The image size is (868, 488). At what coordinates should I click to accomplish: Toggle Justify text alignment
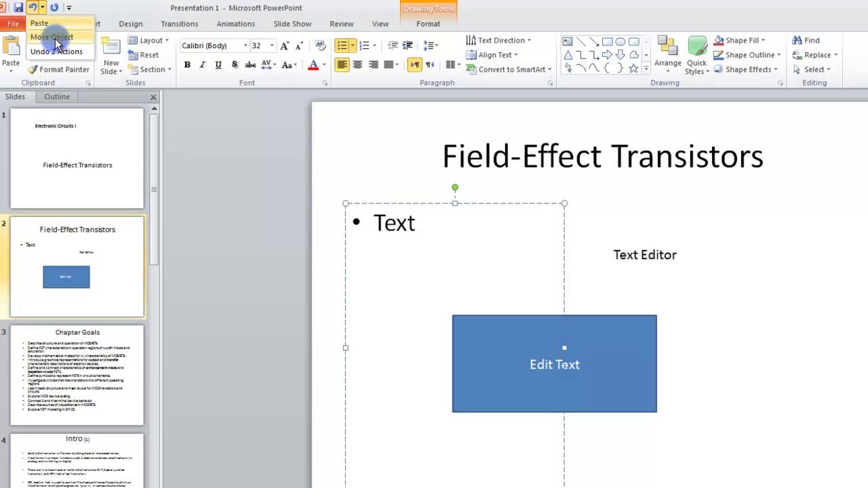coord(389,65)
